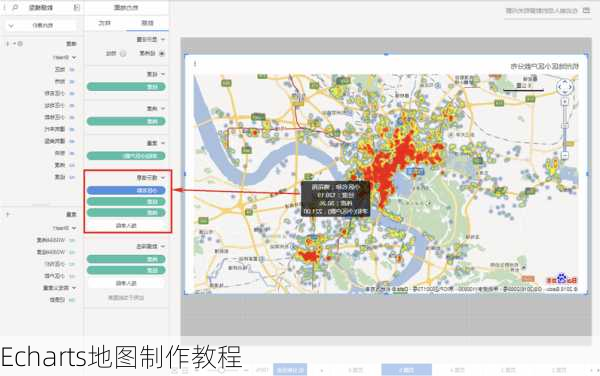
Task: Collapse the Sheet0 group in the dimensions list
Action: pyautogui.click(x=74, y=57)
